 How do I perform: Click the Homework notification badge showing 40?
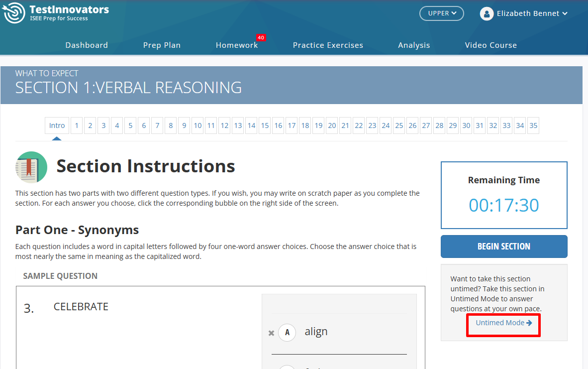(x=261, y=37)
